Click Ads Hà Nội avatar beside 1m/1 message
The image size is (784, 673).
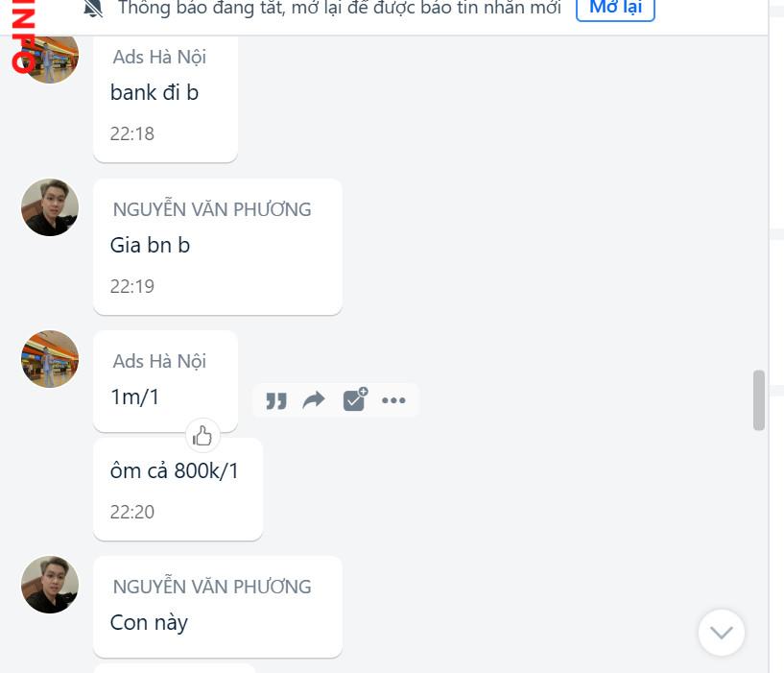pos(50,359)
